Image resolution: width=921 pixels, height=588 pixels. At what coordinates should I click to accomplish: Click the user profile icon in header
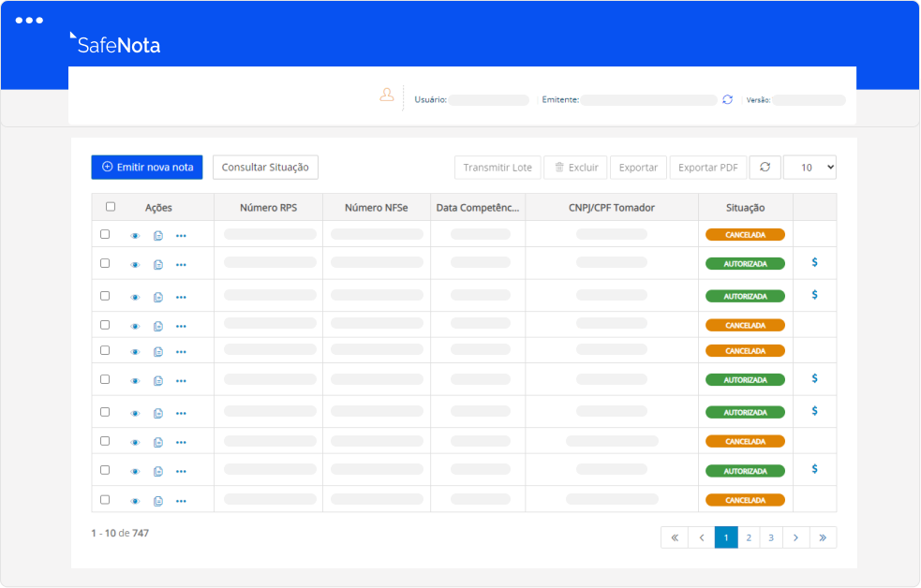point(386,95)
